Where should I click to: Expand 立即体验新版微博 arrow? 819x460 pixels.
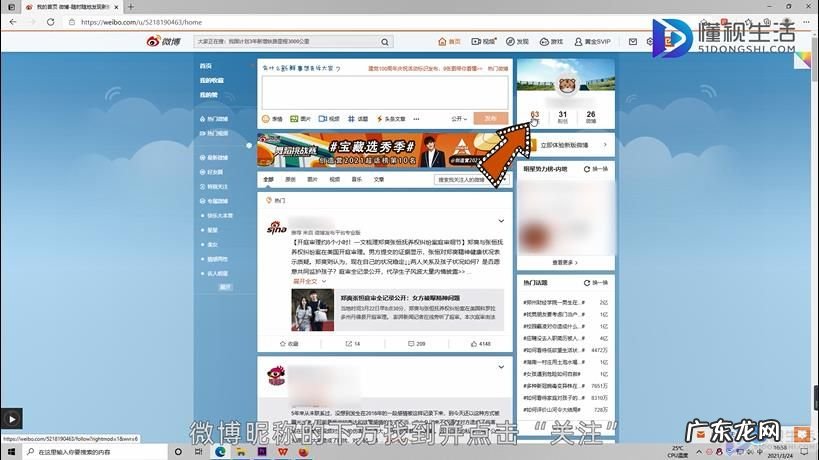point(605,145)
